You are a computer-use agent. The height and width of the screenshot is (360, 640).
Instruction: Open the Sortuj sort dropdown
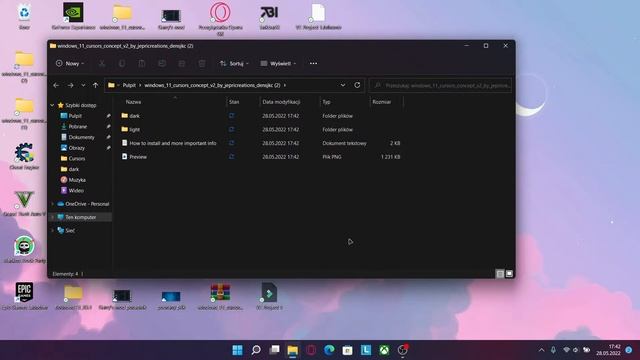point(234,63)
